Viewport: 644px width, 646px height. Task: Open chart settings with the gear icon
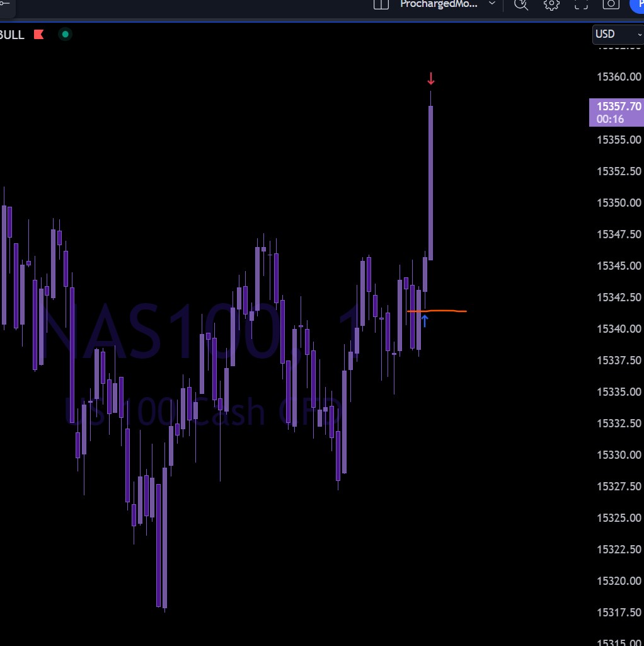(x=551, y=4)
